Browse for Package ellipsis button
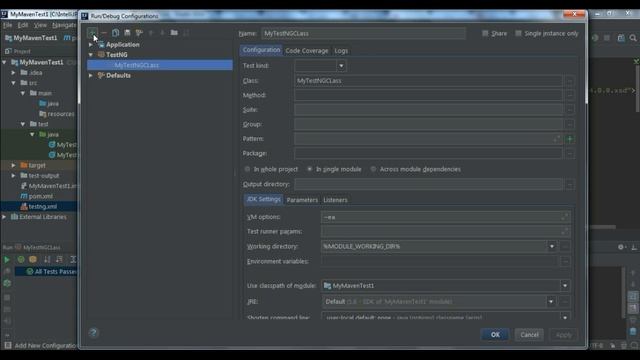Image resolution: width=640 pixels, height=360 pixels. pos(570,154)
